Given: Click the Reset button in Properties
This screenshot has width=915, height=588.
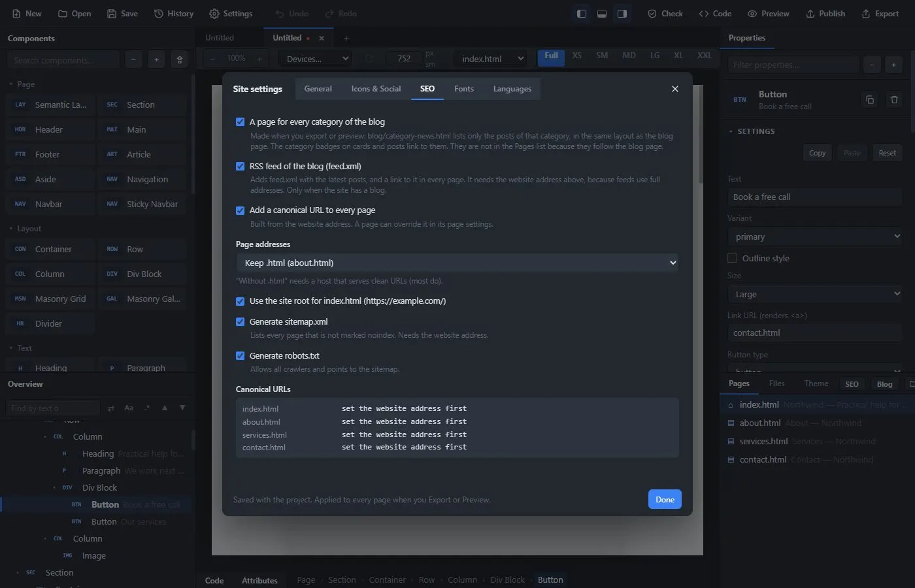Looking at the screenshot, I should [888, 153].
